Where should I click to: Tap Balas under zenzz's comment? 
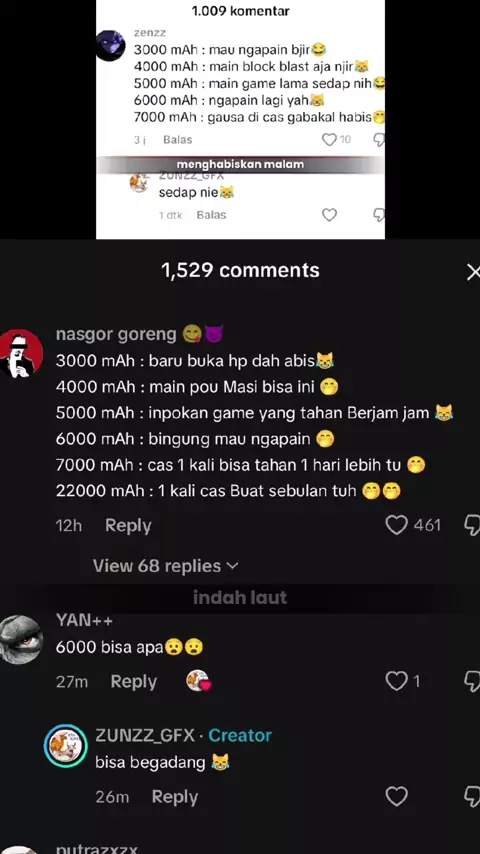(x=178, y=140)
